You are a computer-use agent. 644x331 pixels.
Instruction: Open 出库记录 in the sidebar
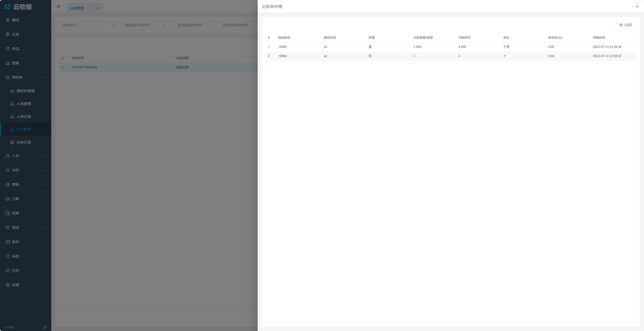click(24, 142)
